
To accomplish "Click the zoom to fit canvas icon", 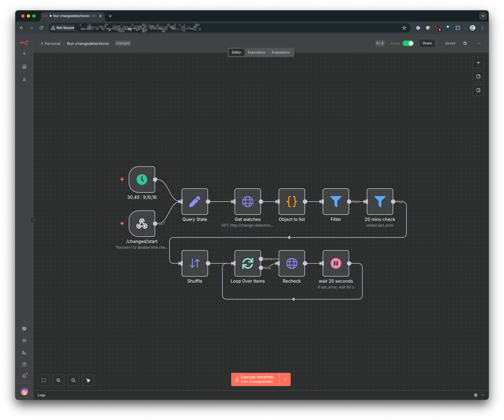I will [x=44, y=380].
